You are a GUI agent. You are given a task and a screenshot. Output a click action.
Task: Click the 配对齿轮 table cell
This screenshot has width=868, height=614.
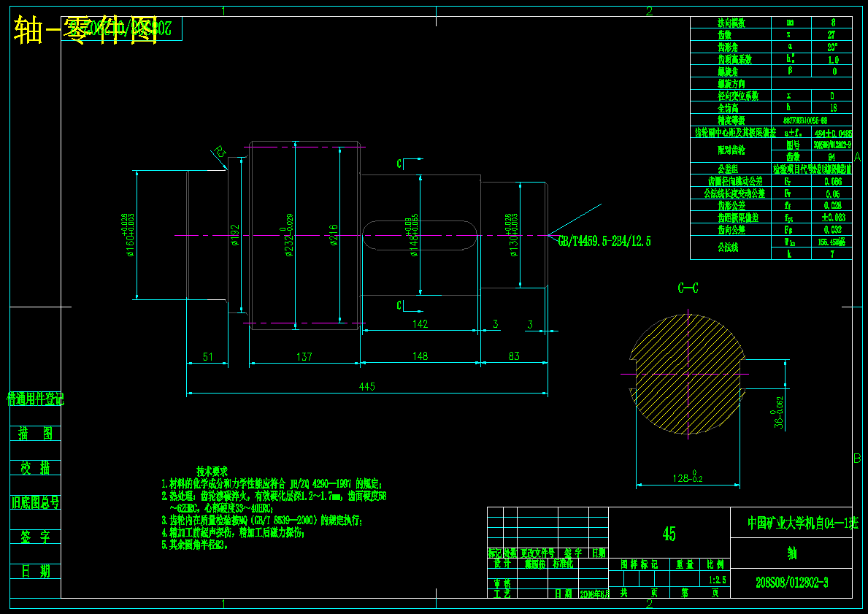pos(731,150)
